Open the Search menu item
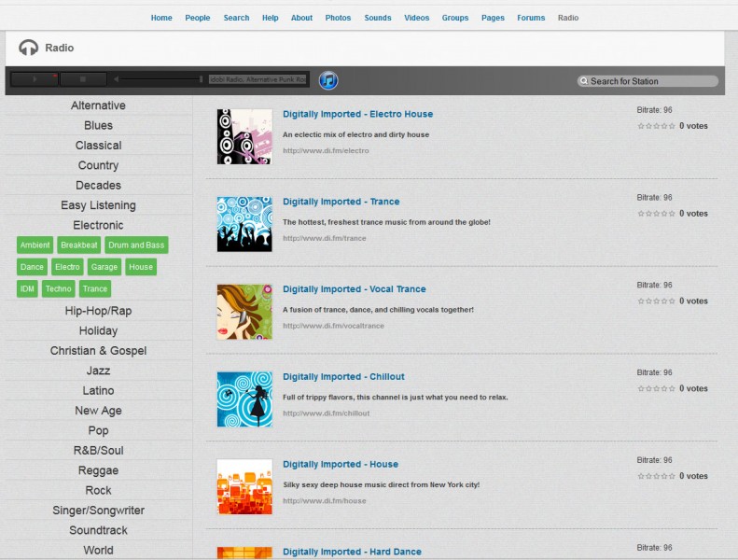 point(236,18)
